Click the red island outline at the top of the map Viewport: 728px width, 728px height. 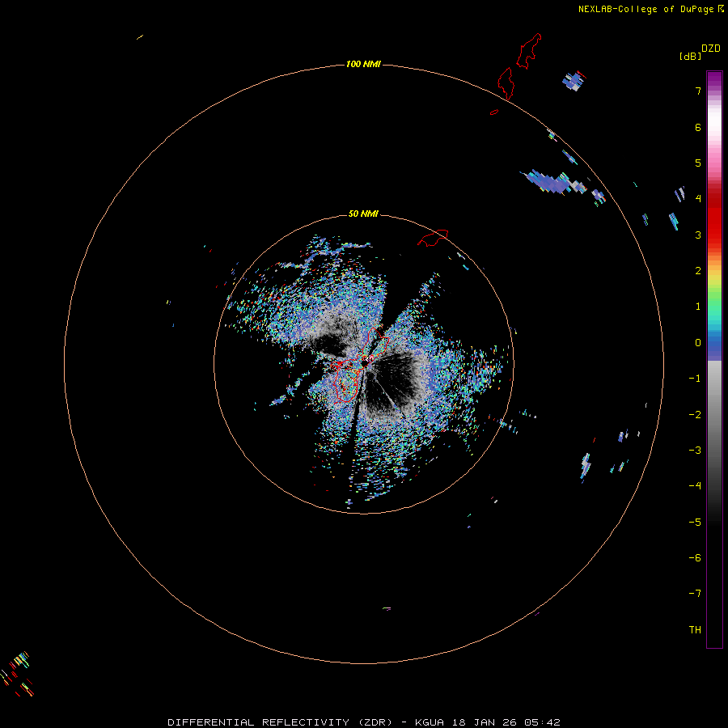coord(529,51)
